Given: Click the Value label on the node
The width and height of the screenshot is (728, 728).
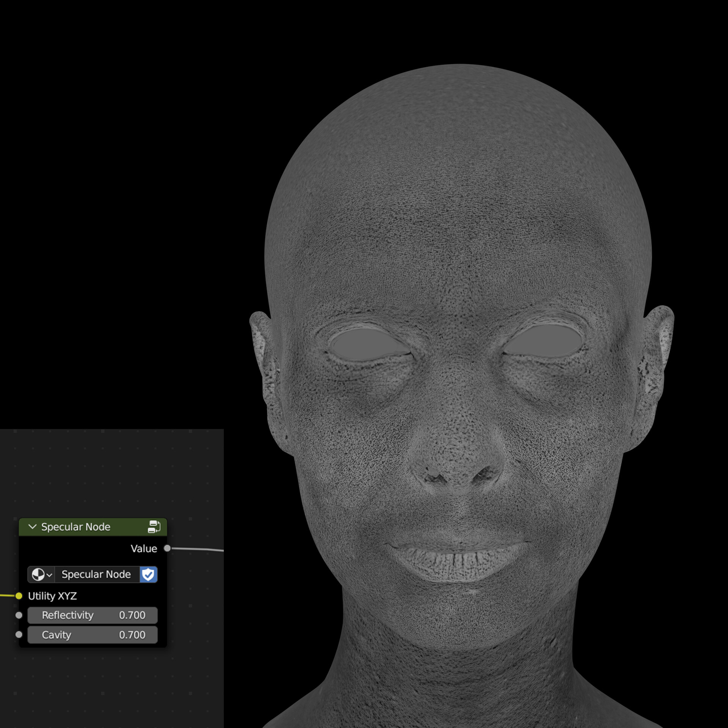Looking at the screenshot, I should (144, 548).
